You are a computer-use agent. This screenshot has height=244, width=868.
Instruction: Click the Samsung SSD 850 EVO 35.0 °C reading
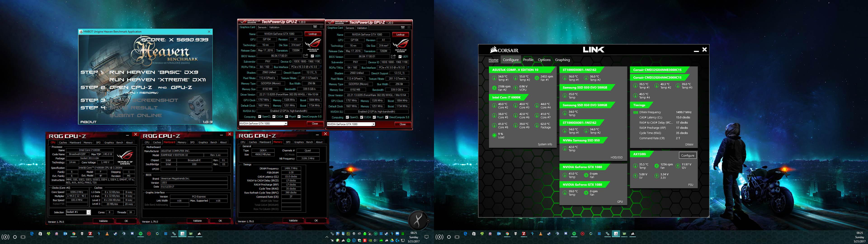click(x=573, y=94)
